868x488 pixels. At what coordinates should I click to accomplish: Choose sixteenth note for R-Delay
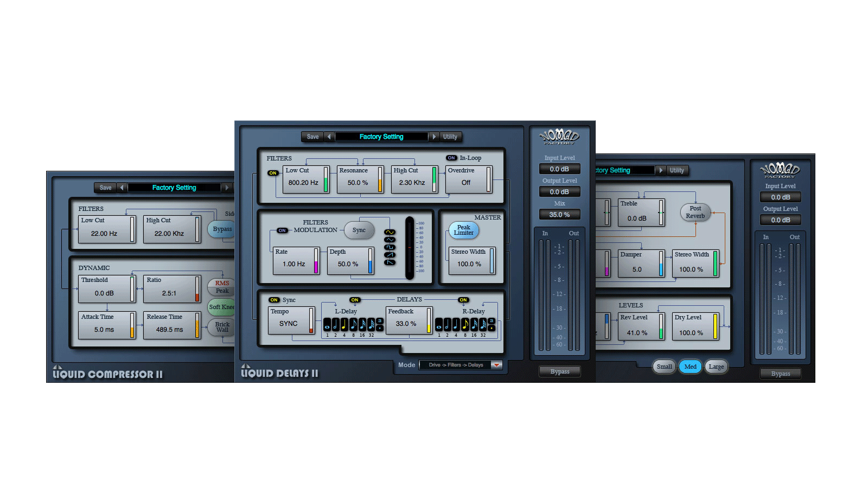coord(474,324)
